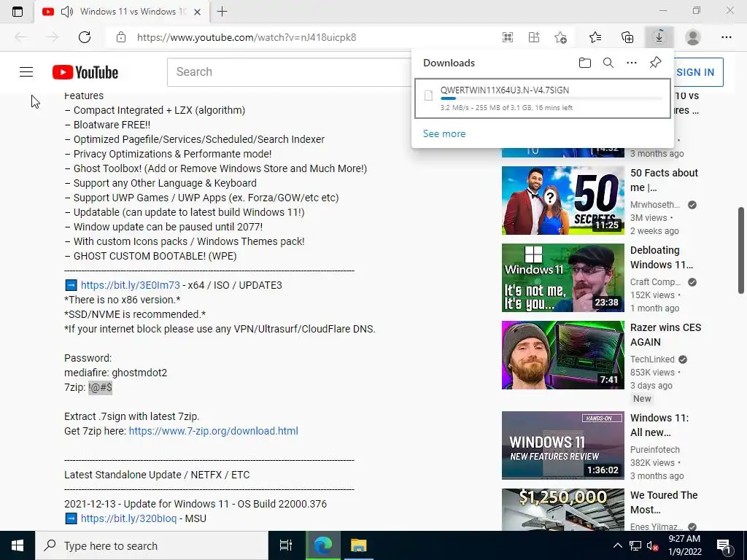Click the page vertical scrollbar thumb
This screenshot has width=747, height=560.
pyautogui.click(x=741, y=251)
